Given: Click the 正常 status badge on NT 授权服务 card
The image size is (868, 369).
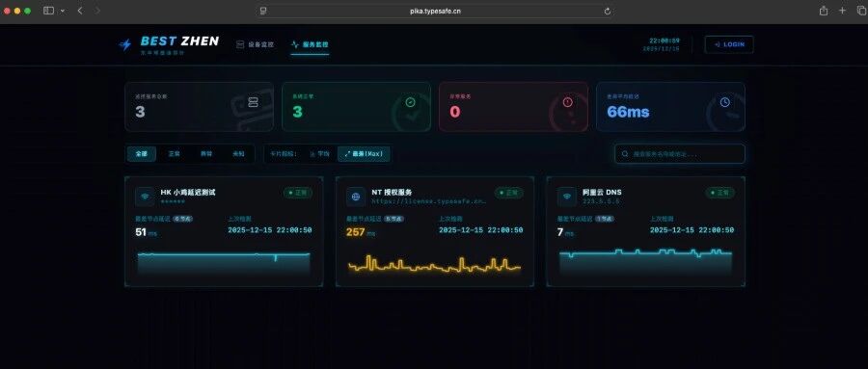Looking at the screenshot, I should pos(508,193).
